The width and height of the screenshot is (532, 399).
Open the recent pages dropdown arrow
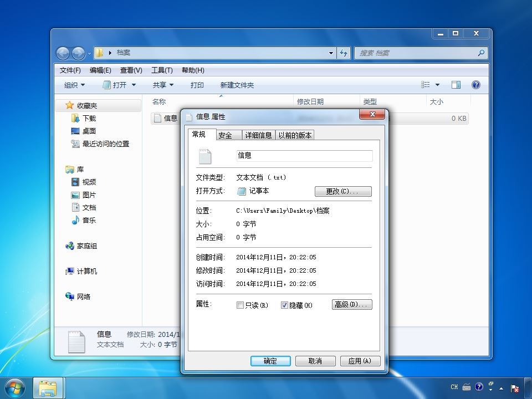[x=90, y=54]
